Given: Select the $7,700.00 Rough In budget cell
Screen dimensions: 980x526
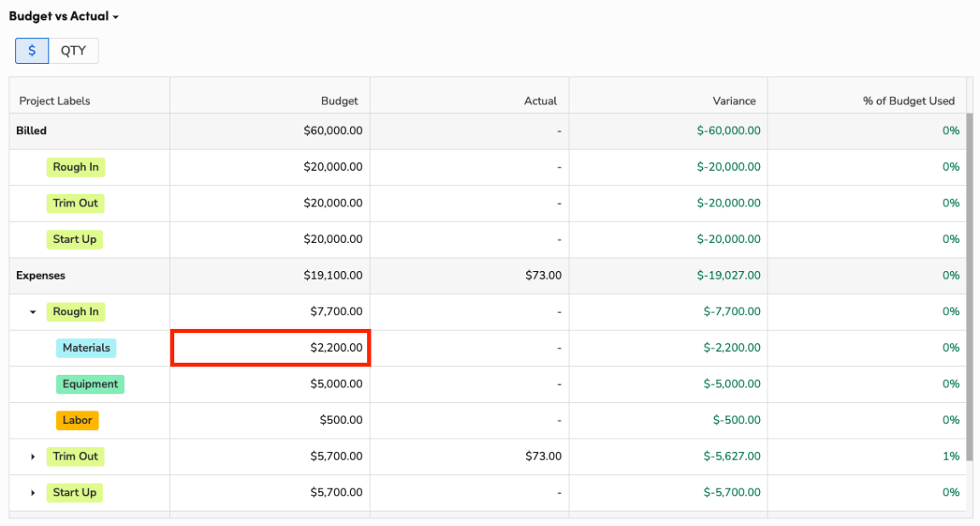Looking at the screenshot, I should coord(270,312).
